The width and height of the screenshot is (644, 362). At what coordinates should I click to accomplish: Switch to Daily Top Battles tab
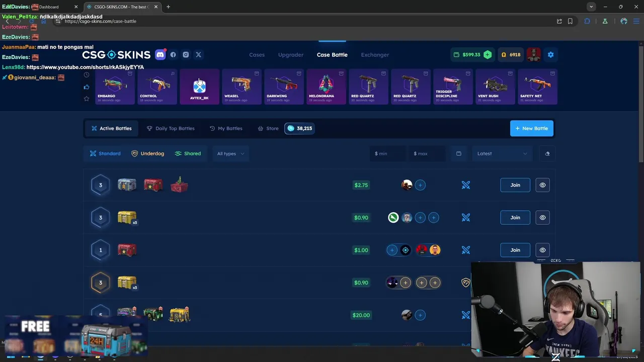(x=171, y=128)
